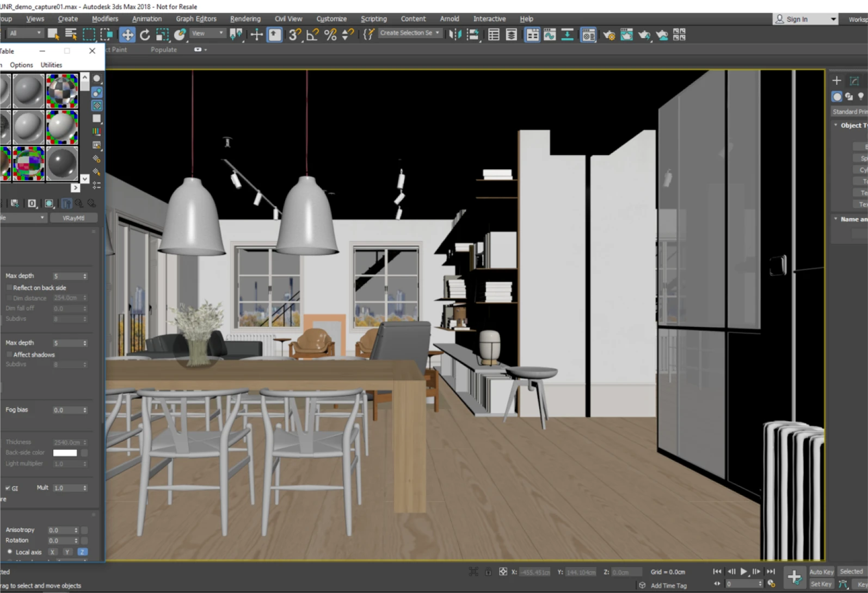Open material name dropdown beside VRayMtl
868x593 pixels.
(x=23, y=218)
